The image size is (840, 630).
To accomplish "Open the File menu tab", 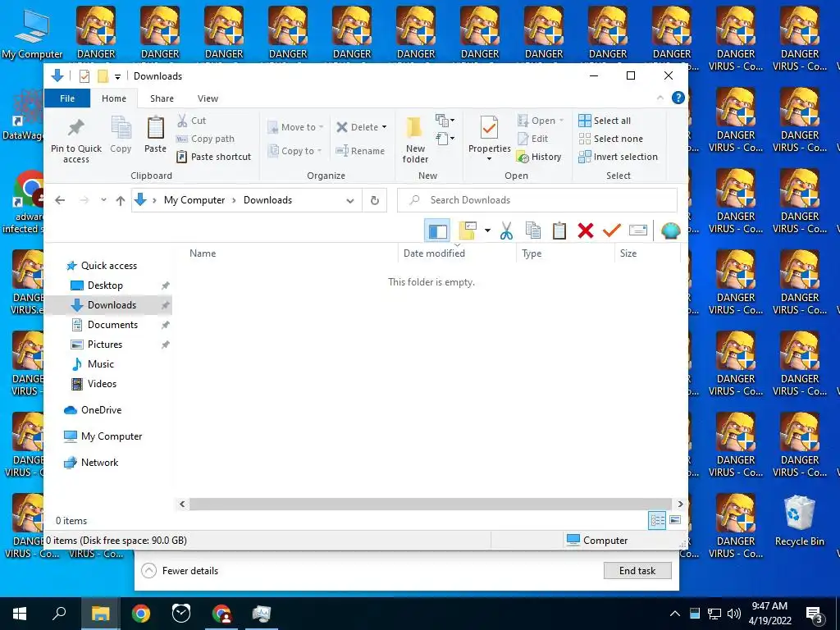I will coord(67,98).
